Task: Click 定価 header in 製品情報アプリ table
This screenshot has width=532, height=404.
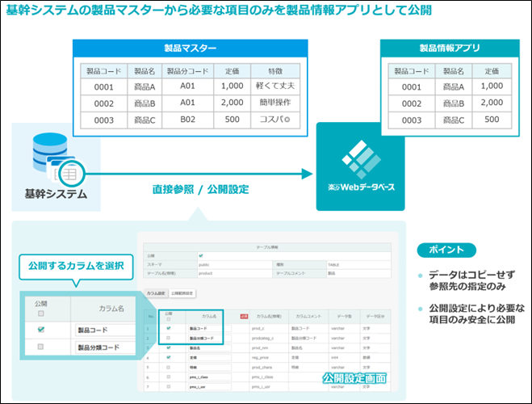Action: [x=492, y=71]
